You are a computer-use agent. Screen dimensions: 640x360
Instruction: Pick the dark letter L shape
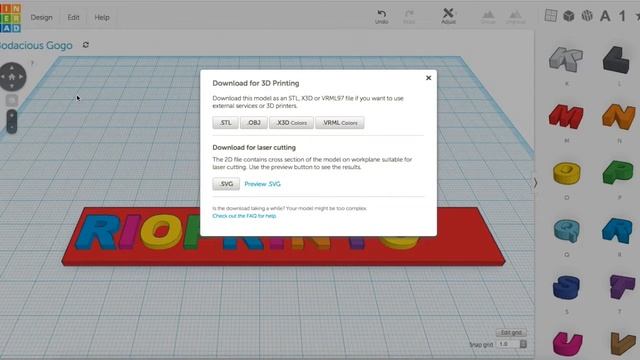616,60
